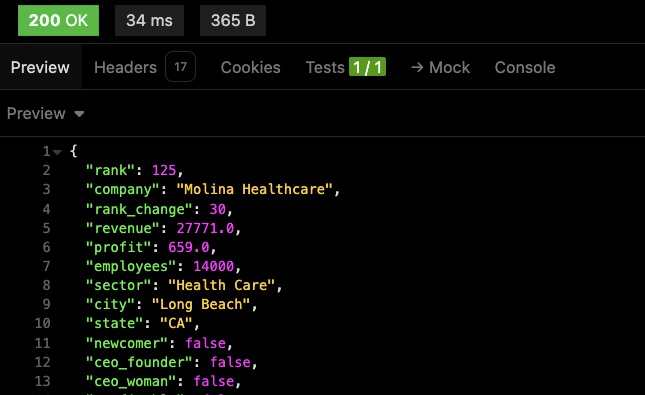Image resolution: width=645 pixels, height=395 pixels.
Task: Click the "city" key
Action: (x=110, y=304)
